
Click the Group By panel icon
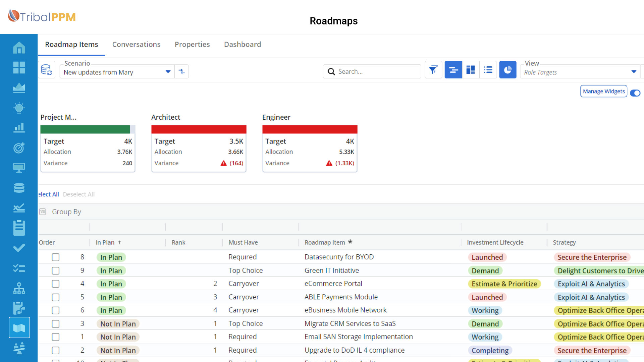(x=43, y=212)
